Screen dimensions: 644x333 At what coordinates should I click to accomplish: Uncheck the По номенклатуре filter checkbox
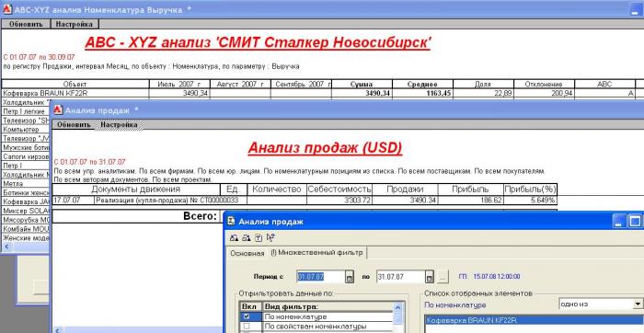tap(247, 316)
